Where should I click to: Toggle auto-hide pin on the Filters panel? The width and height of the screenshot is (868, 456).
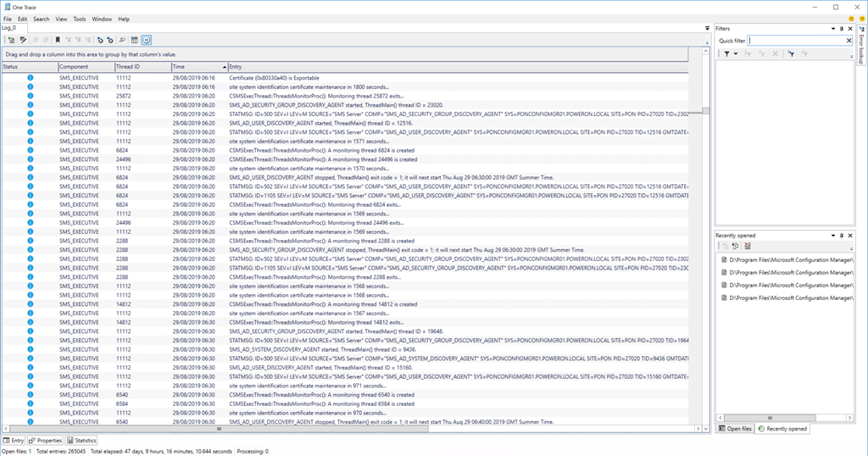point(841,29)
